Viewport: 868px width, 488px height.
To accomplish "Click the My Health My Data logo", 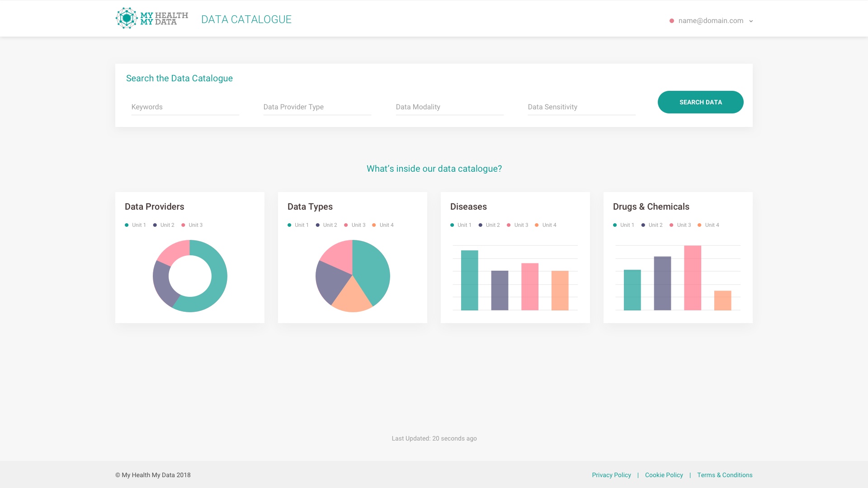I will point(151,19).
